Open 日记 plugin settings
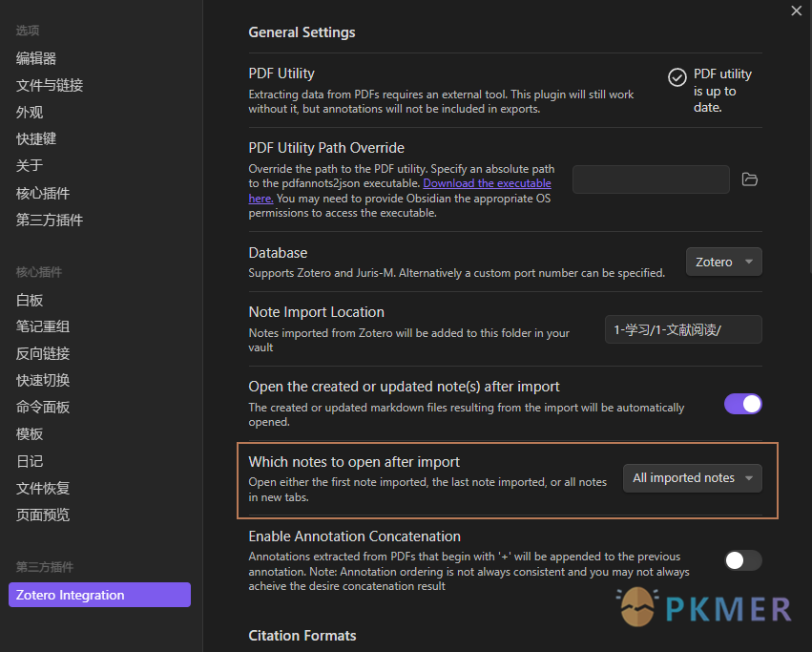The width and height of the screenshot is (812, 652). pyautogui.click(x=29, y=461)
